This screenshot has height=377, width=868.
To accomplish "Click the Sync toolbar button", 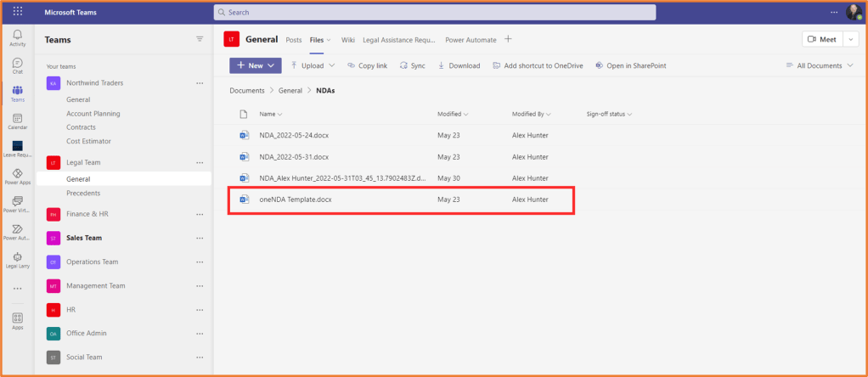I will click(x=412, y=65).
